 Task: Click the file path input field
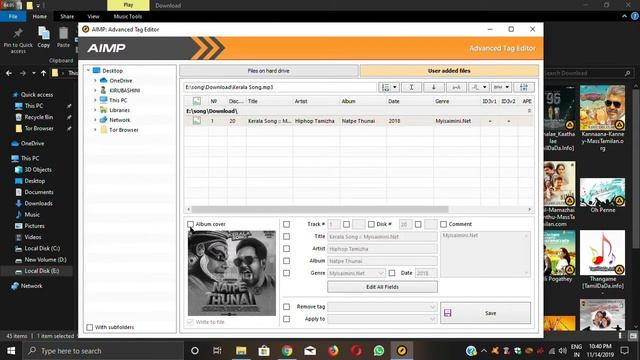(x=280, y=87)
